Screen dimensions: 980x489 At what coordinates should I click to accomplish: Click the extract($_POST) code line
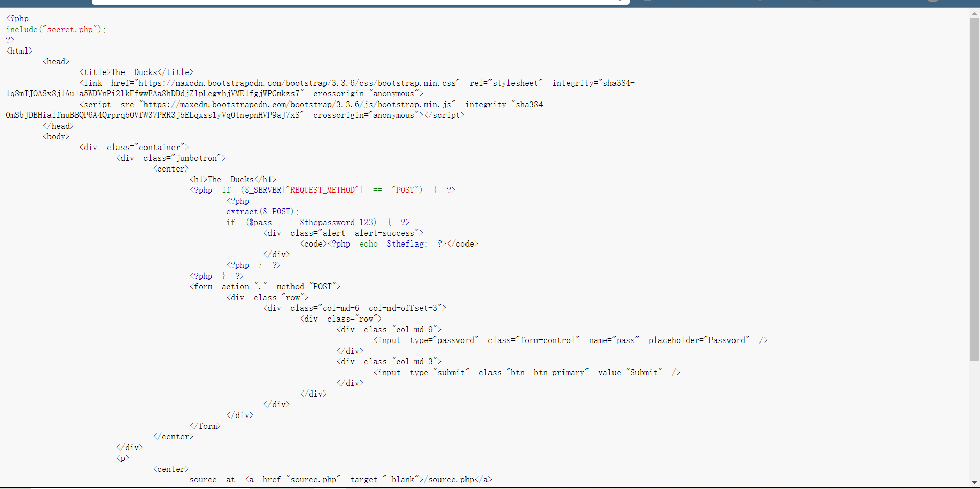(x=262, y=211)
